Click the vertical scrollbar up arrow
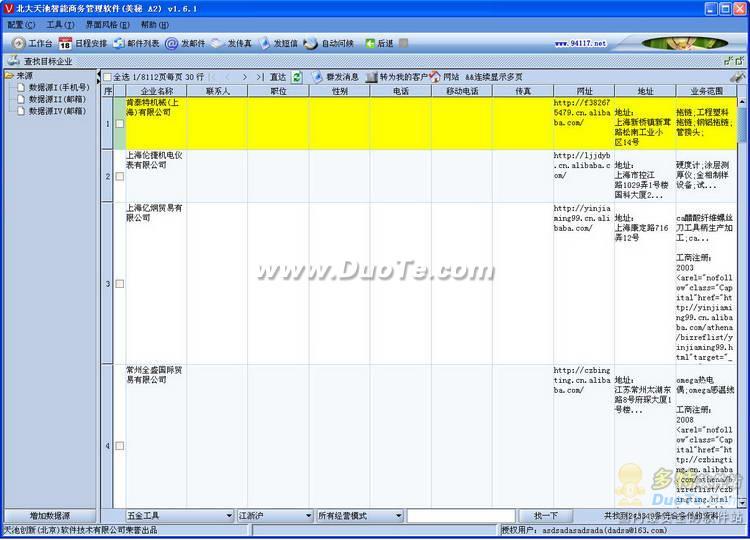The width and height of the screenshot is (750, 540). [x=742, y=101]
